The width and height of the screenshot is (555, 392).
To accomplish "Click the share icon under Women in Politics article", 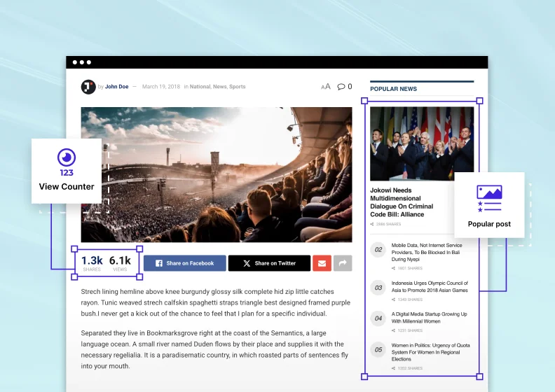I will [393, 368].
